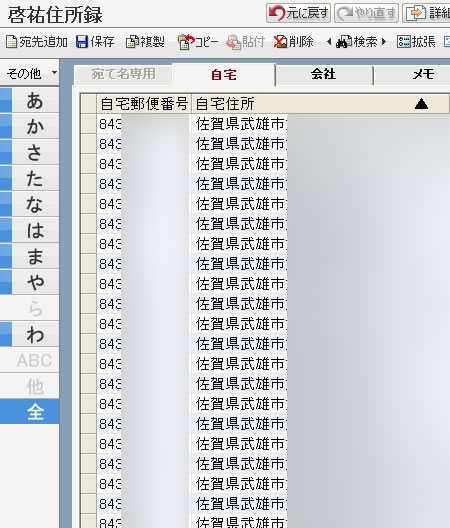450x528 pixels.
Task: Open the 拡張 extension tool
Action: (x=404, y=42)
